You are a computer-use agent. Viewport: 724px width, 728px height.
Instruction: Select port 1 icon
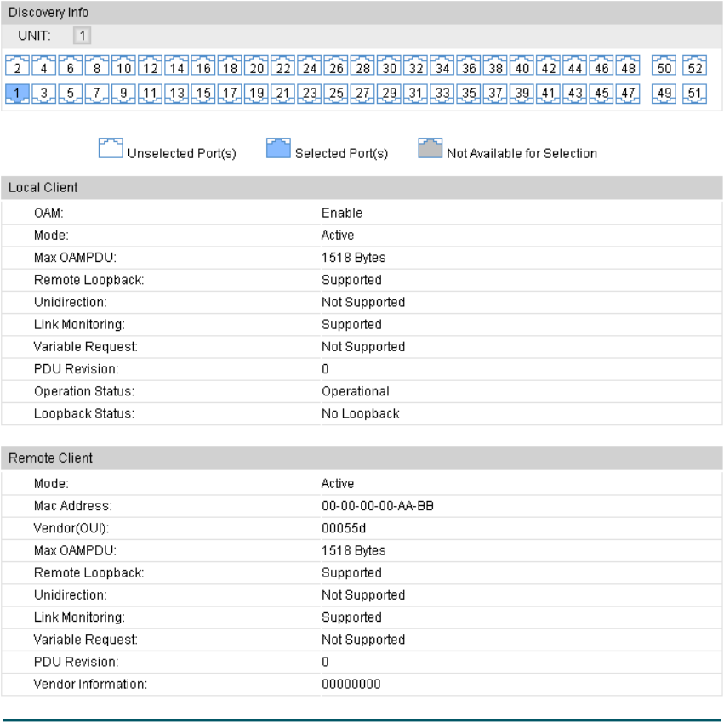coord(17,94)
